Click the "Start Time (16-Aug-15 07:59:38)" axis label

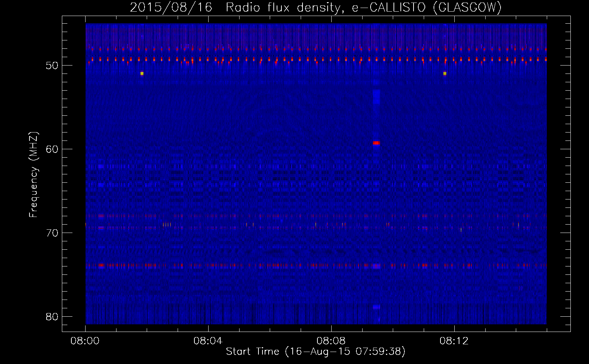(x=316, y=352)
